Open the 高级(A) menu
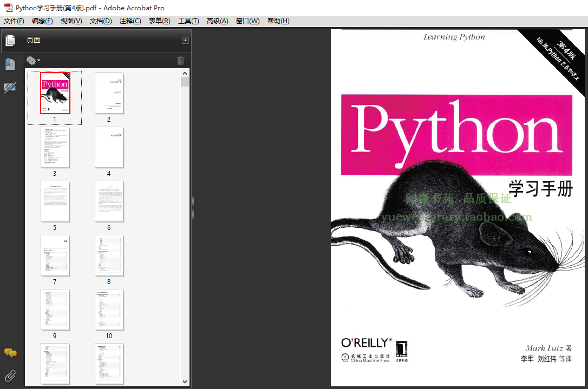The height and width of the screenshot is (389, 588). [217, 21]
